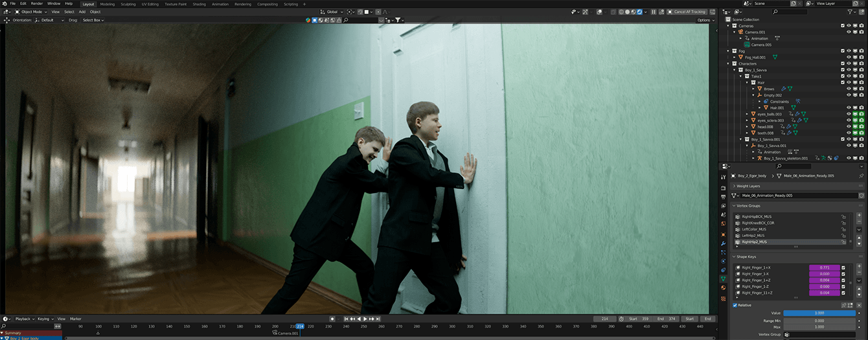Viewport: 868px width, 340px height.
Task: Open the viewport Options button
Action: coord(704,20)
